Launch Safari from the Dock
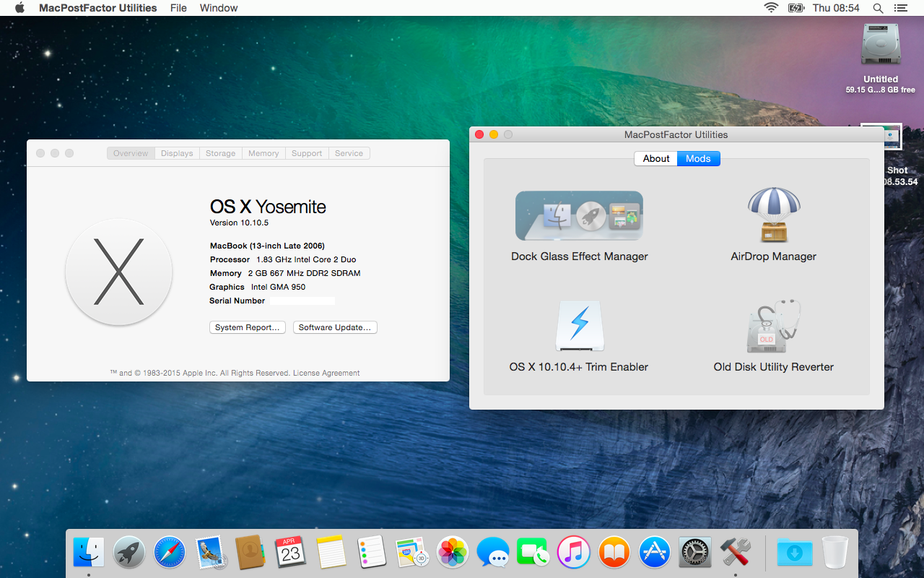 pos(170,553)
